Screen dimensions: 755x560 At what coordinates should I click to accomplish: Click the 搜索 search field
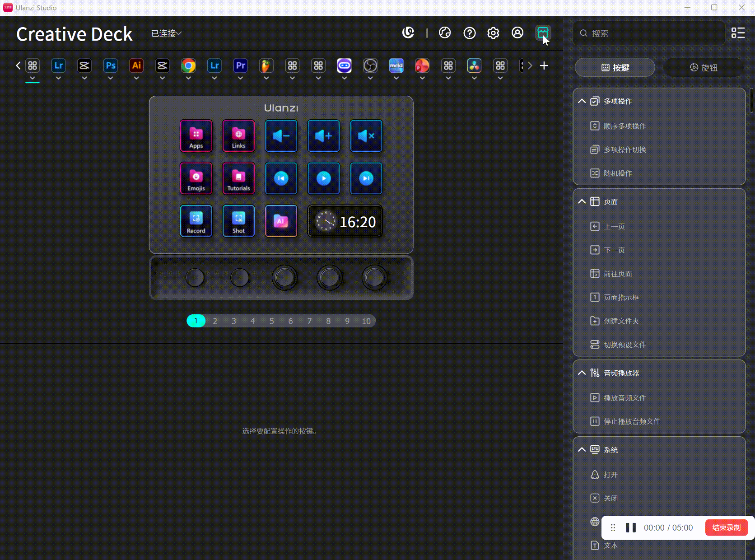tap(650, 33)
